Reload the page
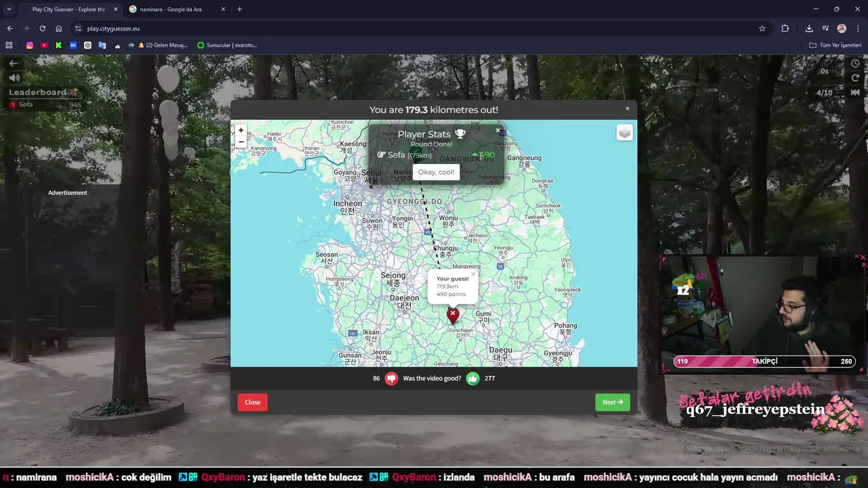Image resolution: width=868 pixels, height=488 pixels. click(x=42, y=28)
